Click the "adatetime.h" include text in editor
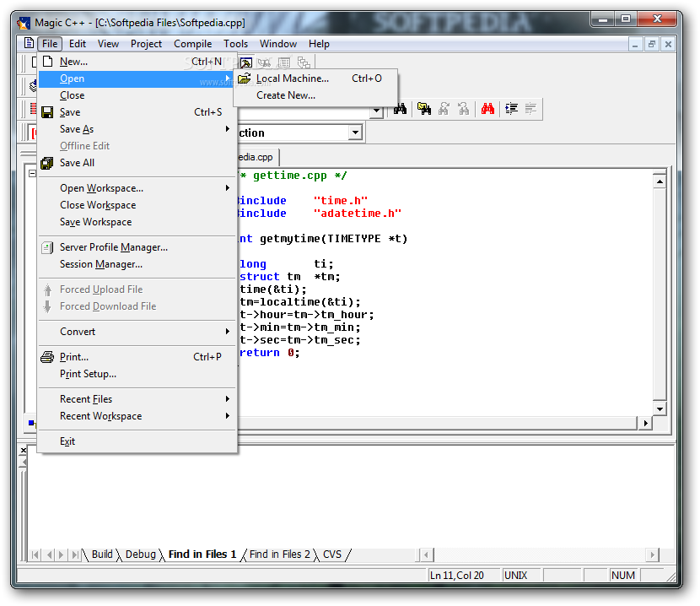The height and width of the screenshot is (606, 700). coord(357,214)
